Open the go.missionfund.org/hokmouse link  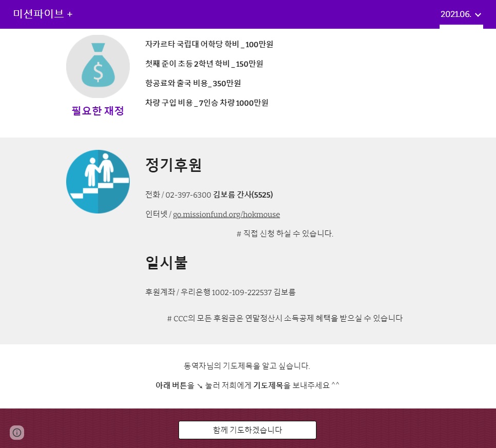[226, 215]
